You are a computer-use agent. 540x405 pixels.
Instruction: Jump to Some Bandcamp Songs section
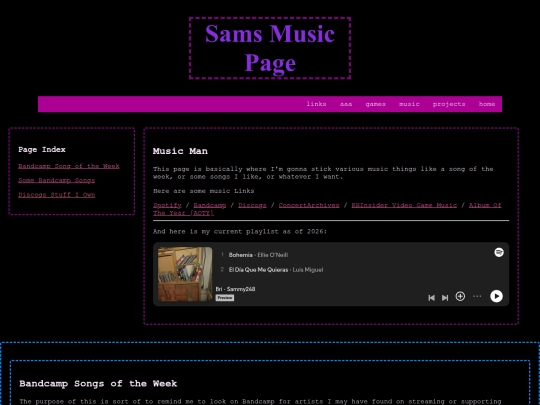56,180
